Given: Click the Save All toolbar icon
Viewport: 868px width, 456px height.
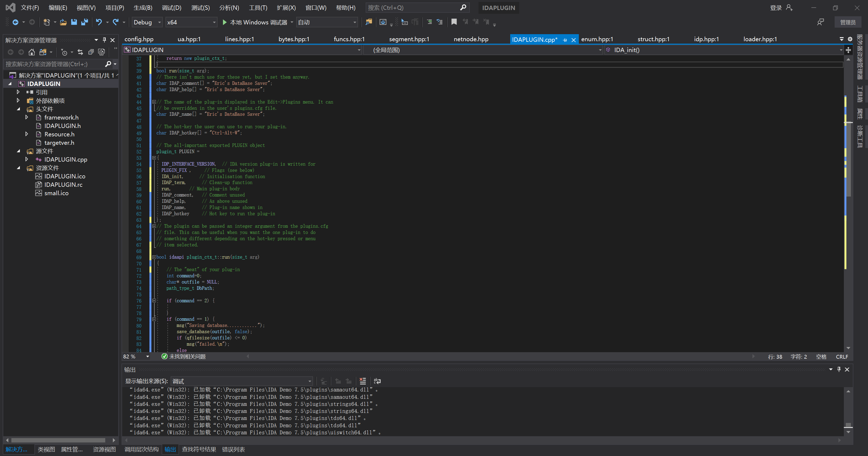Looking at the screenshot, I should click(x=85, y=22).
